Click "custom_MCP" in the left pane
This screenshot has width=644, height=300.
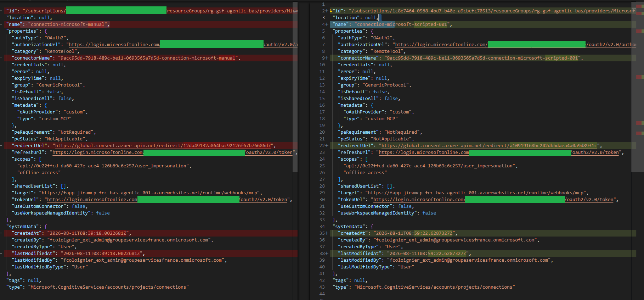click(x=55, y=119)
